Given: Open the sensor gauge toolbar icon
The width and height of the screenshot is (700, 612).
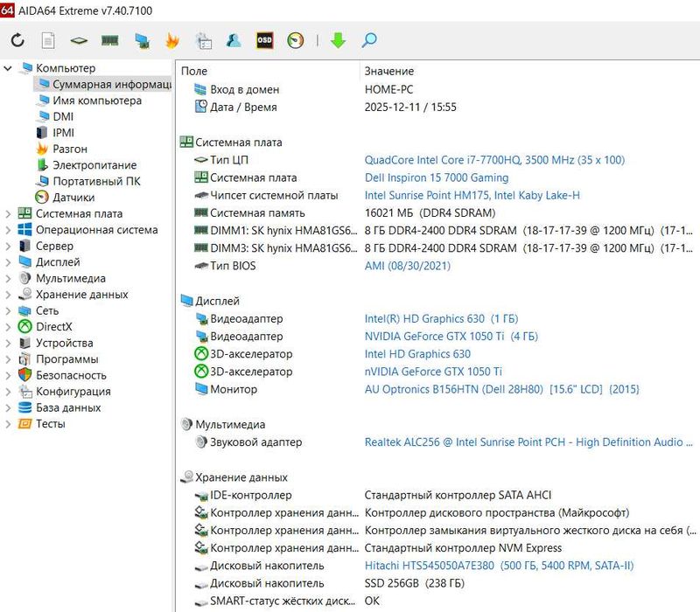Looking at the screenshot, I should click(296, 40).
